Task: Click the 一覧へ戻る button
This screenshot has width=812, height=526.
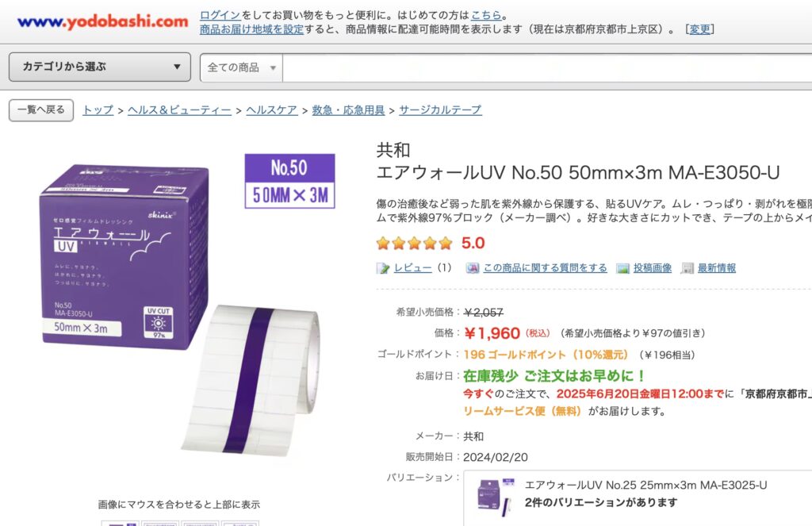Action: (x=41, y=109)
